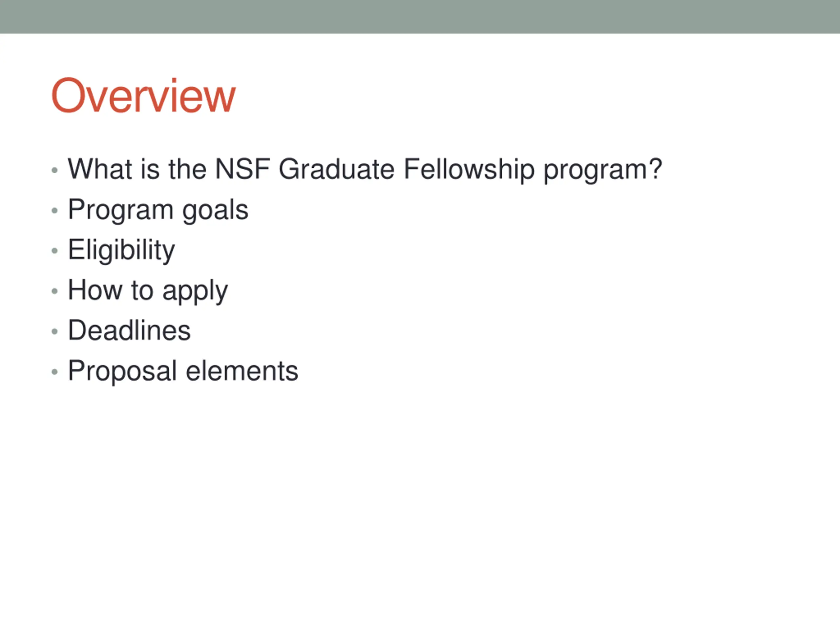
Task: Select the 'Deadlines' bullet text
Action: tap(129, 330)
